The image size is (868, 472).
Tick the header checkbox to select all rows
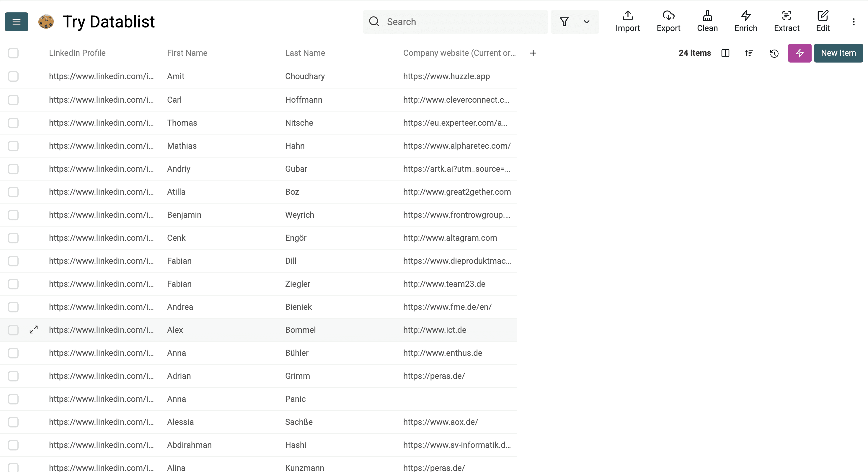coord(13,53)
